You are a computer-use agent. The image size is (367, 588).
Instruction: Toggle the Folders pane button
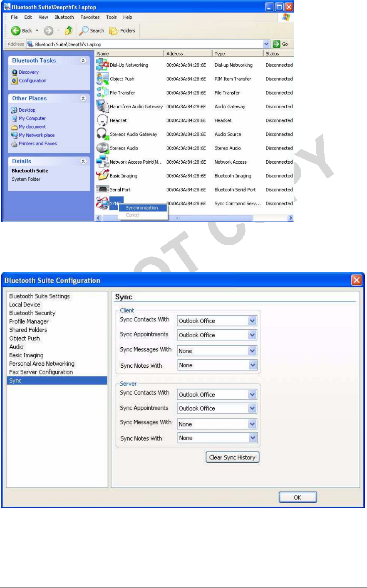122,30
